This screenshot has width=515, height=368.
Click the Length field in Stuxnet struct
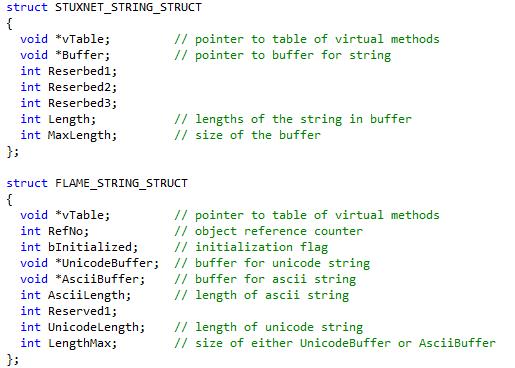click(x=69, y=119)
